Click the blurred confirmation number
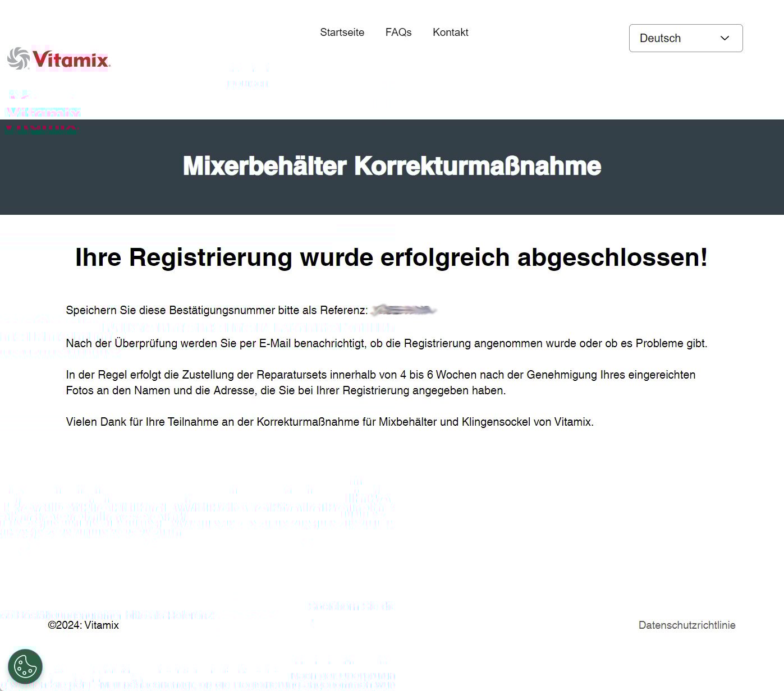The width and height of the screenshot is (784, 691). tap(404, 310)
